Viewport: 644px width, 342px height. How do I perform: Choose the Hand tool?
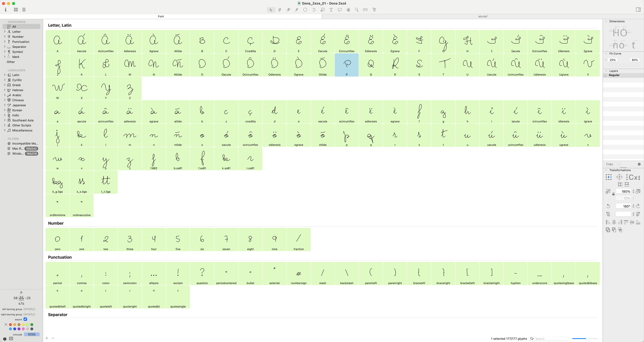pos(348,10)
